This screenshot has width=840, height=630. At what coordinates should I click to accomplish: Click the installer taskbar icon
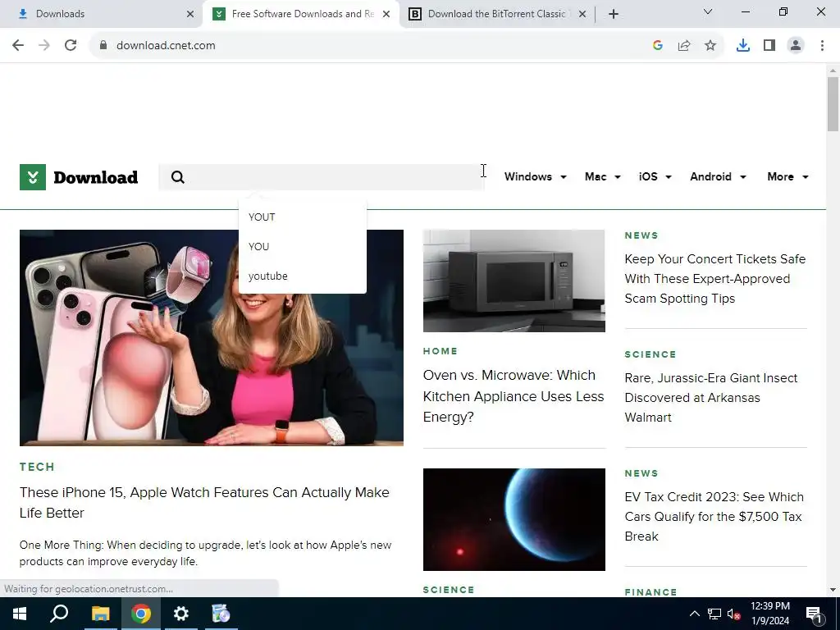click(x=221, y=614)
